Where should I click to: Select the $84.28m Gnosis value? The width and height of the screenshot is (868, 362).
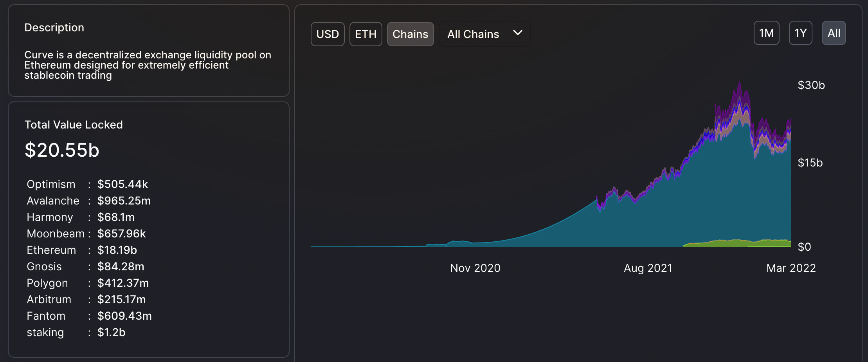click(x=121, y=266)
